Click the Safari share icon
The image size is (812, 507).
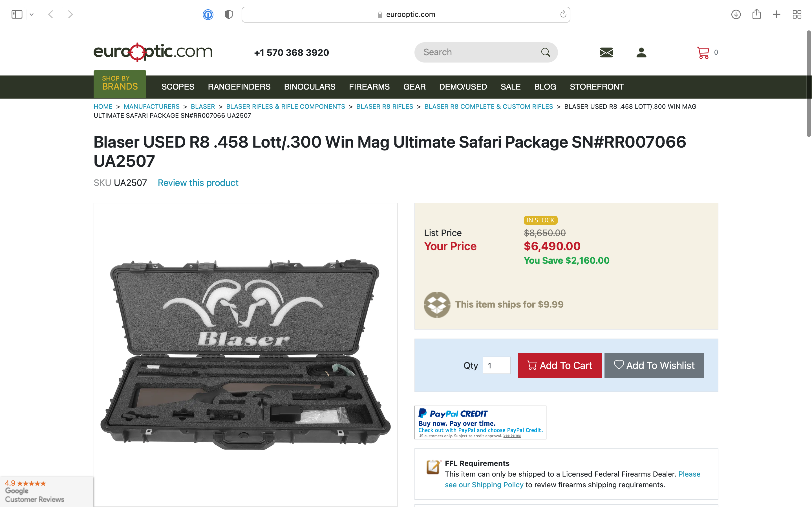[x=756, y=14]
